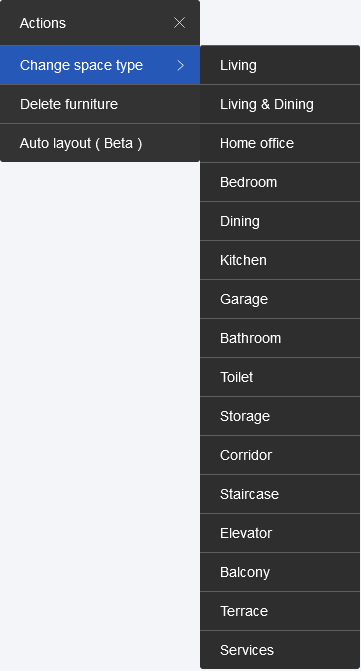Viewport: 361px width, 671px height.
Task: Change space type to Bedroom
Action: click(280, 182)
